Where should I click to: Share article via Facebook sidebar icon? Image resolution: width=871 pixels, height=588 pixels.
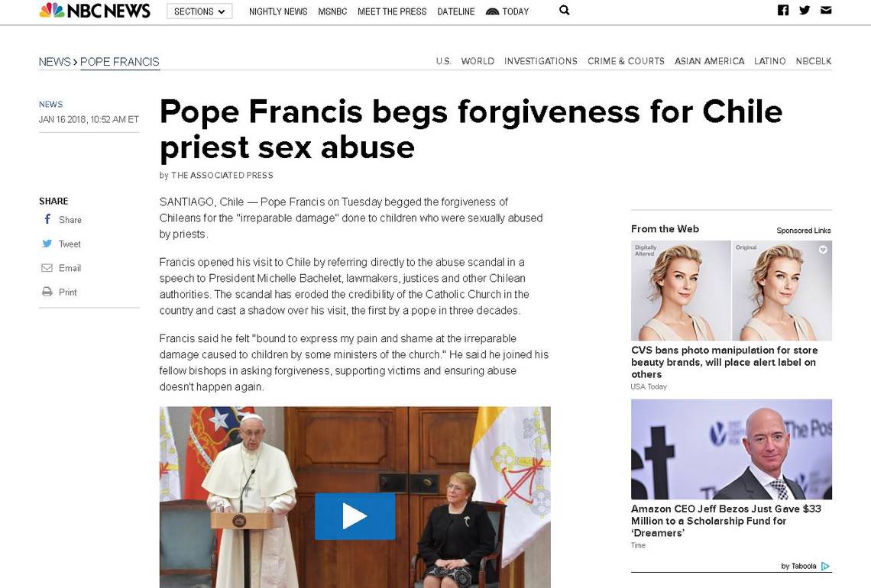[48, 219]
